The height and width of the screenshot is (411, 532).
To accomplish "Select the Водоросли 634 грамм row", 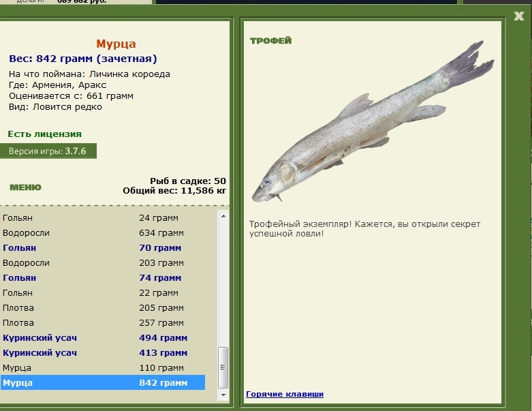I will (x=103, y=233).
